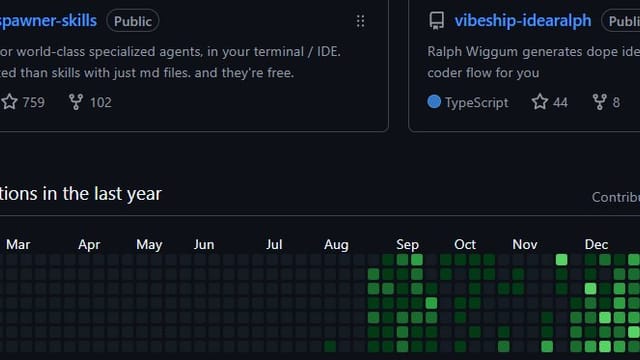Open the spawner-skills repository link
Viewport: 640px width, 360px height.
(x=48, y=20)
